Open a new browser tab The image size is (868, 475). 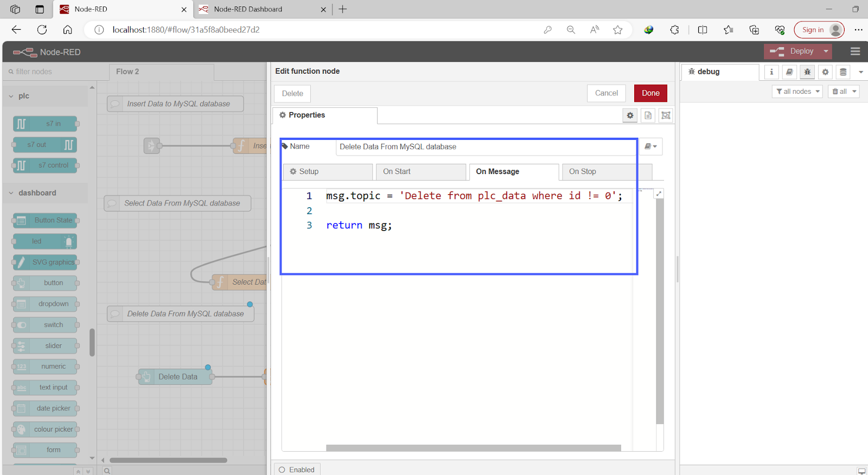pos(343,9)
